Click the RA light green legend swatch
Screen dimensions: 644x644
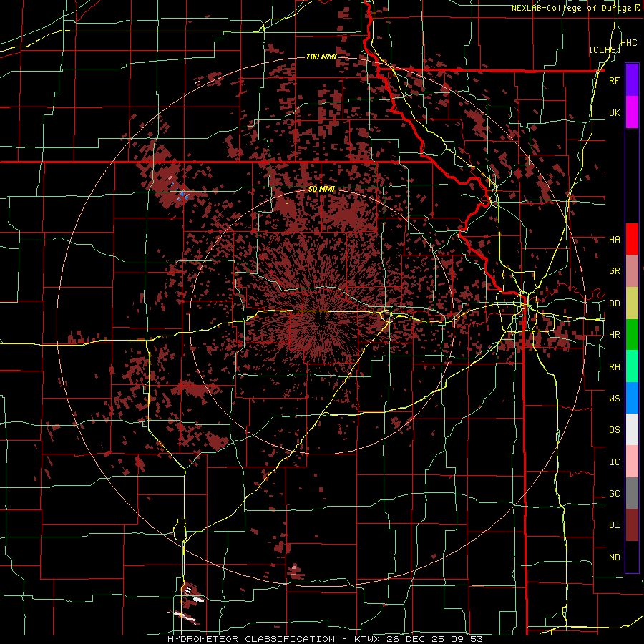point(632,366)
